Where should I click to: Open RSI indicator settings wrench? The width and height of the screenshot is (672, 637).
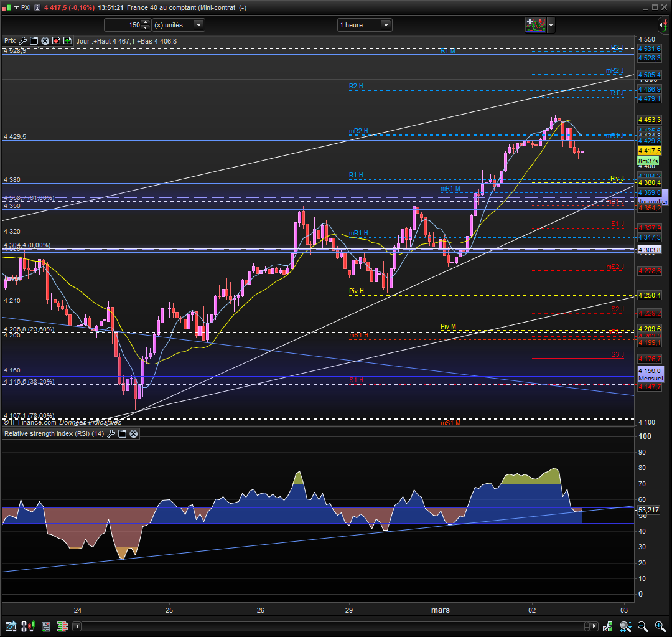tap(111, 433)
